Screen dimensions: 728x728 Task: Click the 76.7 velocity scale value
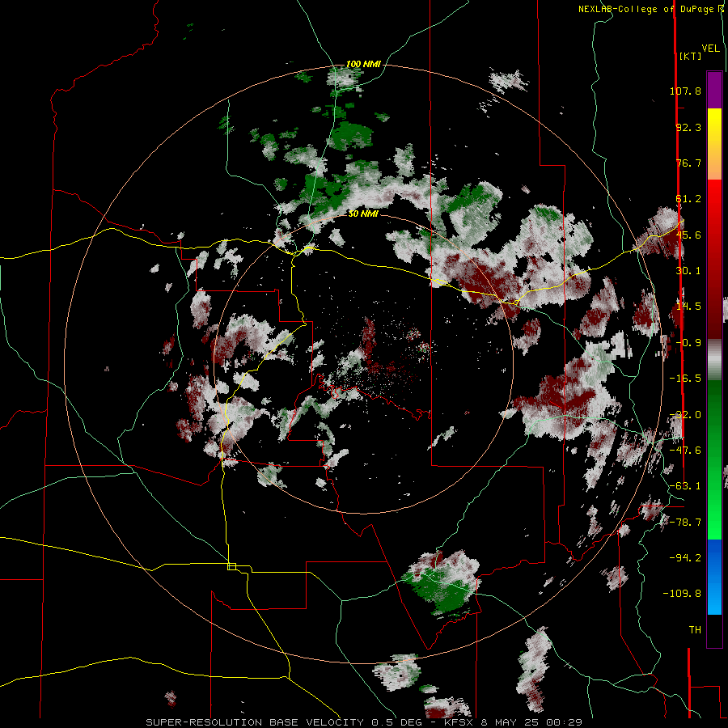click(x=688, y=163)
